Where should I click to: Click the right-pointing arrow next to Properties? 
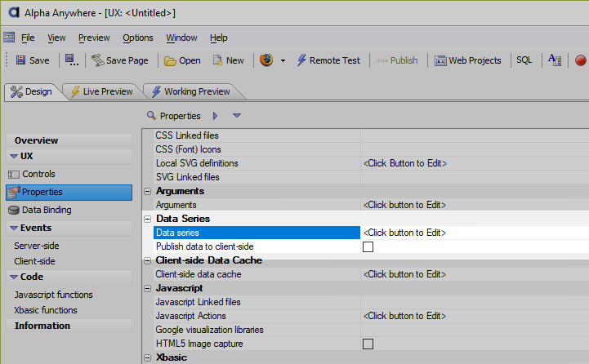point(215,116)
